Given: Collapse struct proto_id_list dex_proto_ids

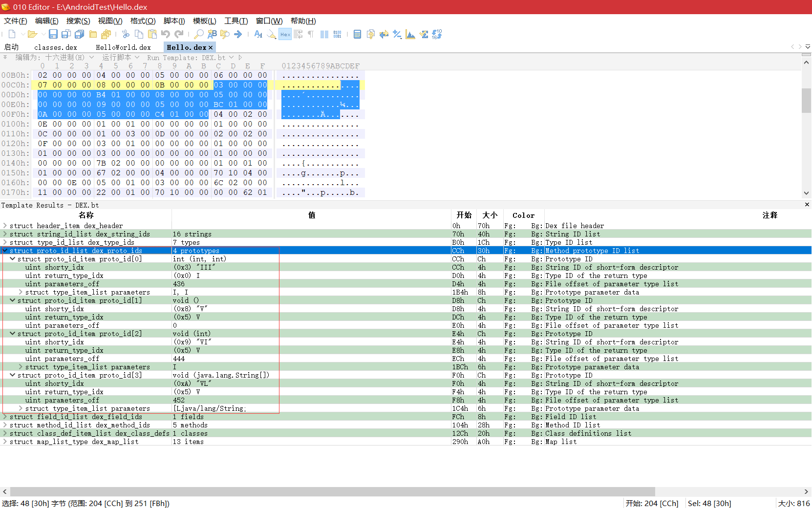Looking at the screenshot, I should tap(5, 251).
